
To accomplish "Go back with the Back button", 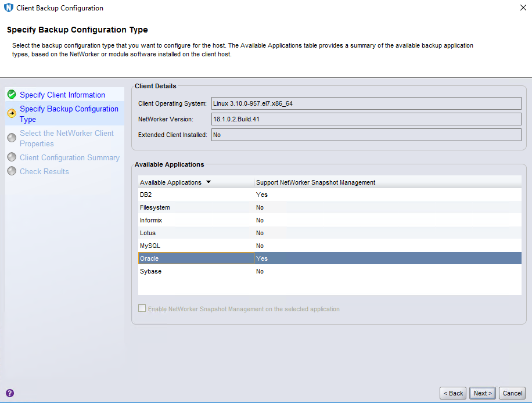I will pyautogui.click(x=453, y=393).
